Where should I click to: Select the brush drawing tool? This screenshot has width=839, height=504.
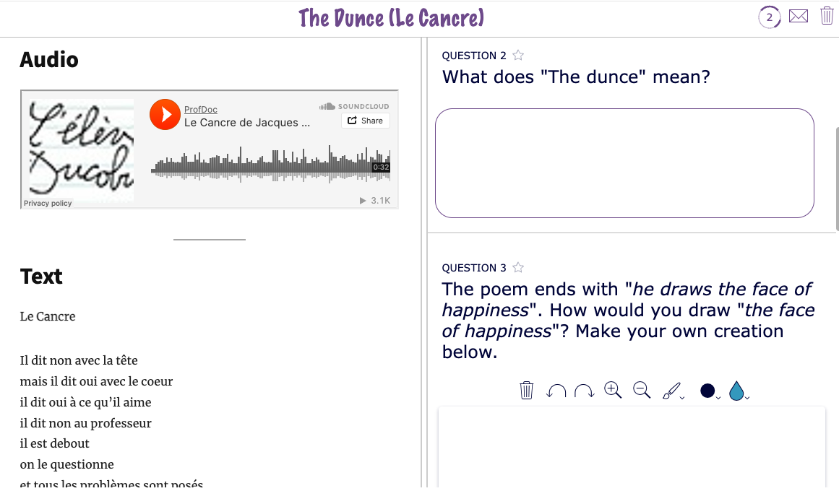pos(671,390)
